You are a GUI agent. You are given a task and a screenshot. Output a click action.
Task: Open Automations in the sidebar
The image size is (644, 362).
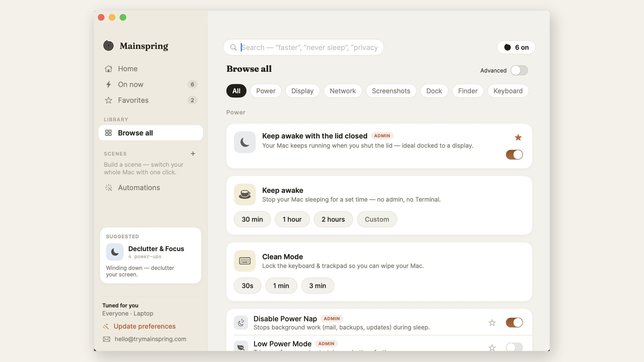click(x=151, y=188)
